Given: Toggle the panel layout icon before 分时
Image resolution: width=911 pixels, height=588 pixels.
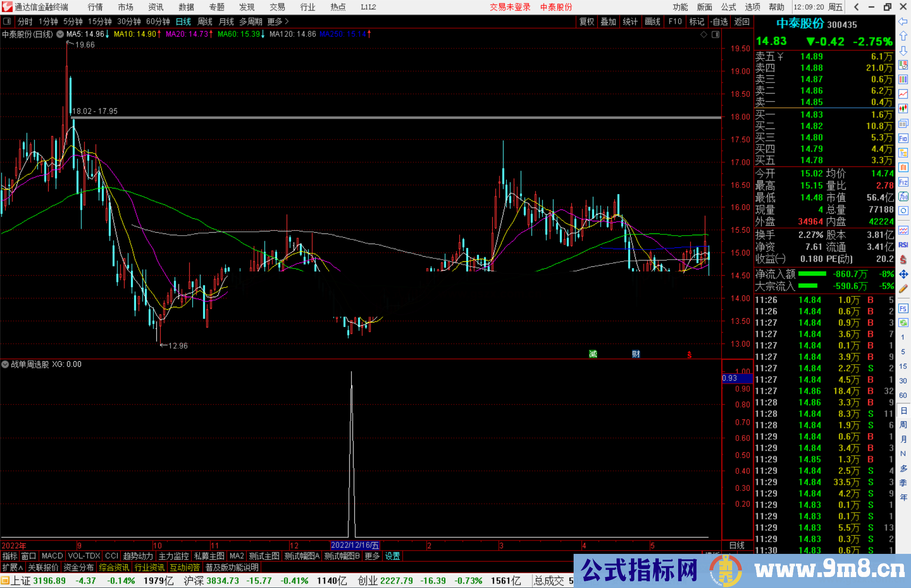Looking at the screenshot, I should (7, 21).
